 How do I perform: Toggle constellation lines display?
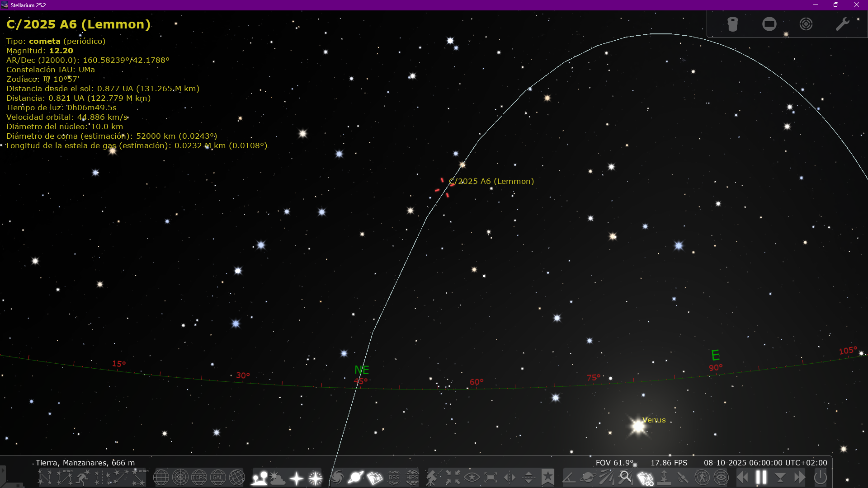coord(45,477)
